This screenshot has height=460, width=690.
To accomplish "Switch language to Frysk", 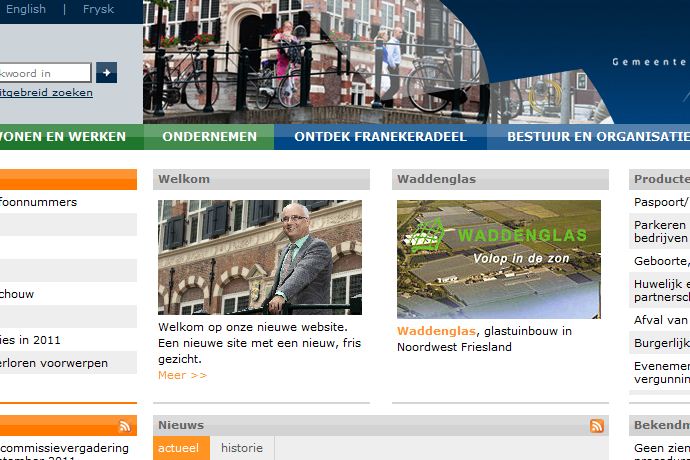I will 98,9.
